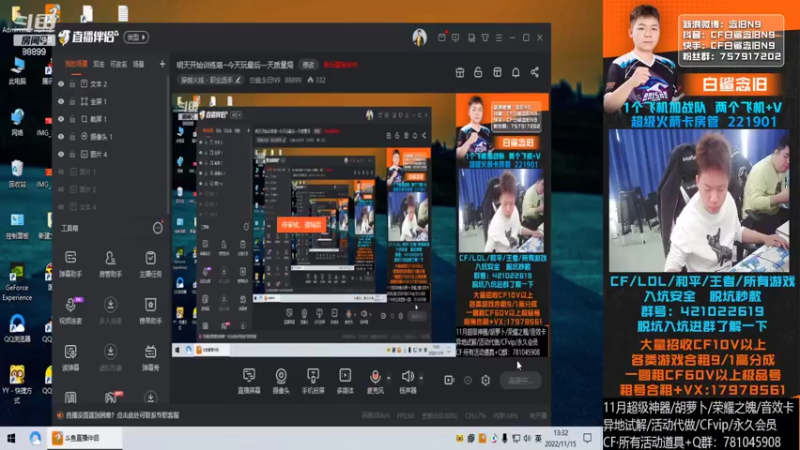Expand the 类型 dropdown in title bar
Screen dimensions: 800x450
(x=136, y=37)
